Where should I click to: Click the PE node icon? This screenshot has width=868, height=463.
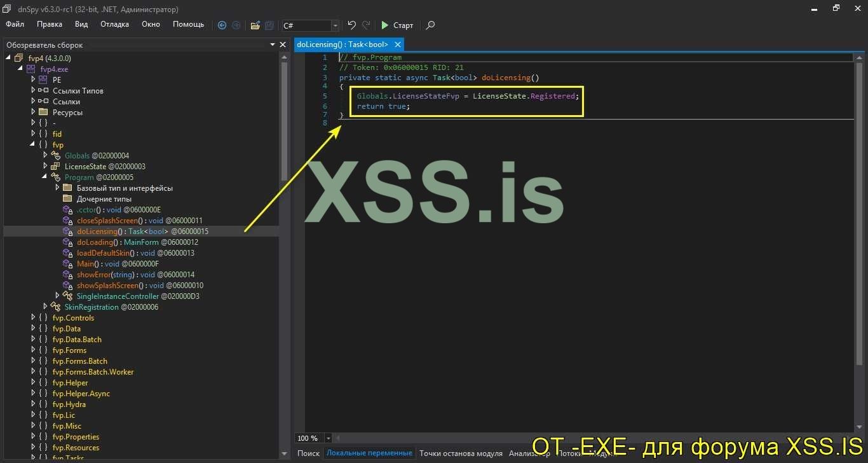(43, 80)
